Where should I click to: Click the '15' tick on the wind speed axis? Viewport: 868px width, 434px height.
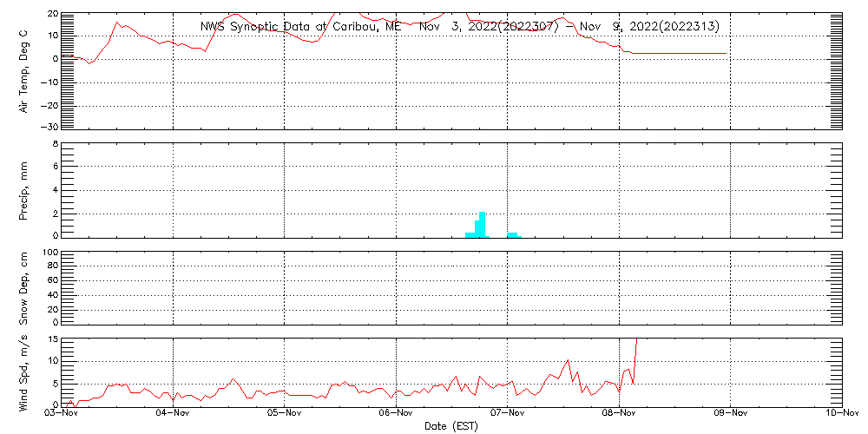(54, 339)
